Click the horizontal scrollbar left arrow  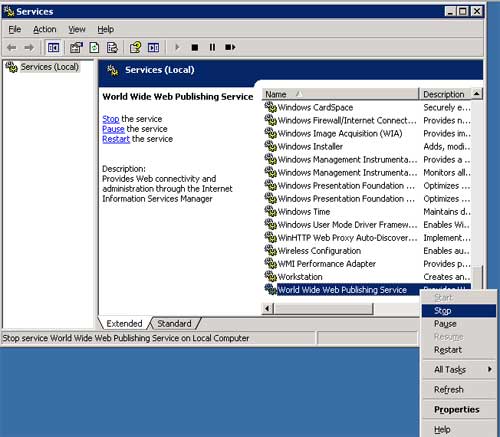[267, 309]
